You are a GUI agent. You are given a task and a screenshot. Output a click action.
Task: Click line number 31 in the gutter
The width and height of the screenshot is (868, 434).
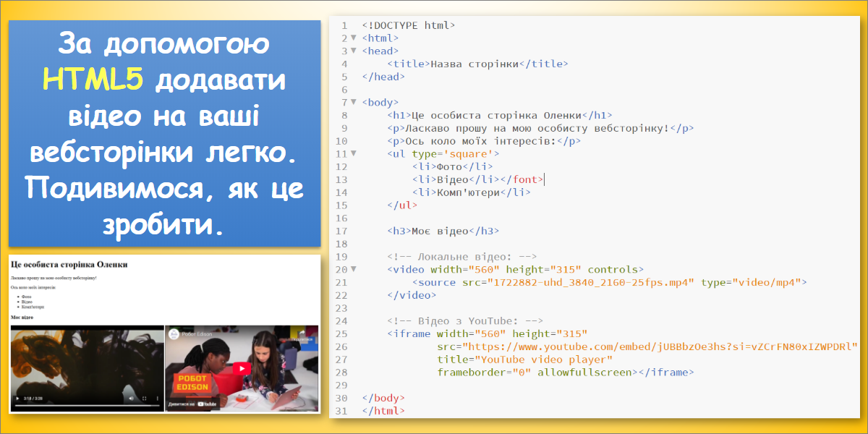point(342,411)
